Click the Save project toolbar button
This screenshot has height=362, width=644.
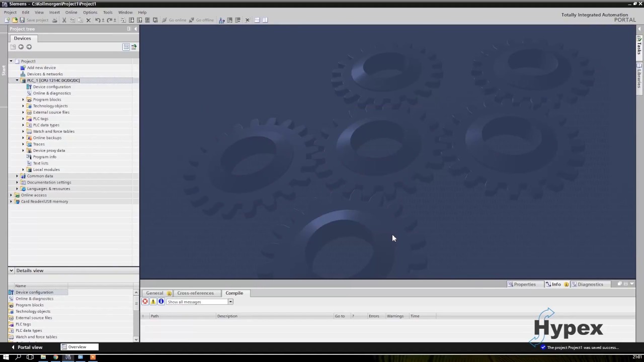[34, 20]
